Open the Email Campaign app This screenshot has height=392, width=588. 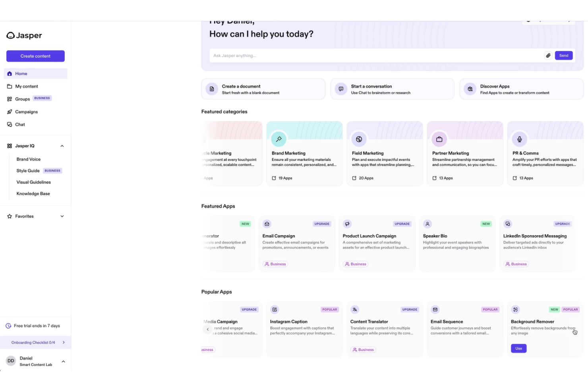click(x=297, y=244)
